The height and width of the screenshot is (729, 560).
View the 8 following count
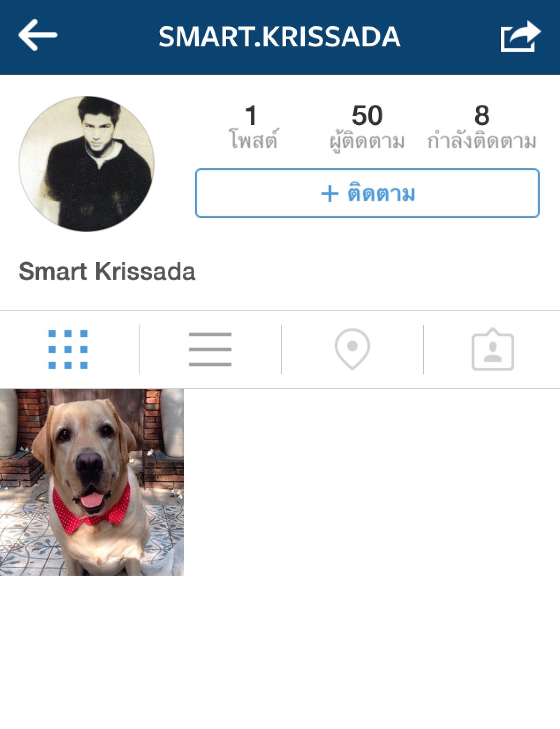coord(482,115)
